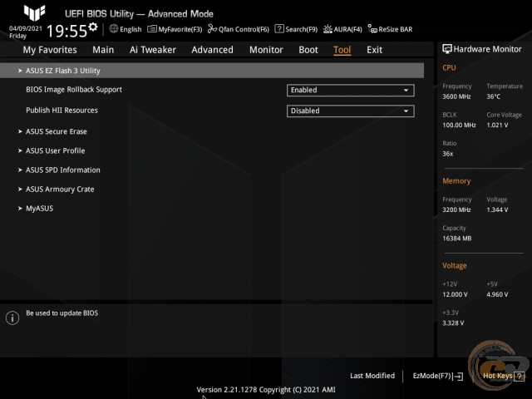This screenshot has height=399, width=532.
Task: Select the Tool tab
Action: [x=342, y=50]
